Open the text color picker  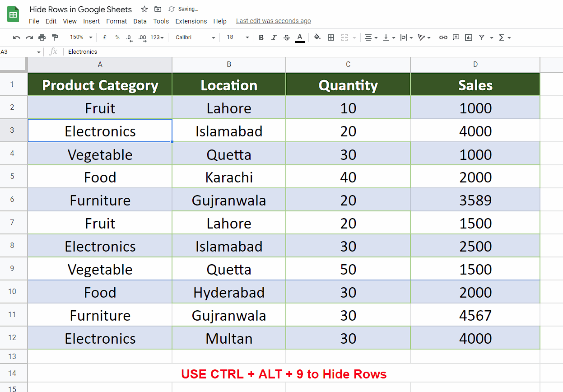(x=300, y=37)
